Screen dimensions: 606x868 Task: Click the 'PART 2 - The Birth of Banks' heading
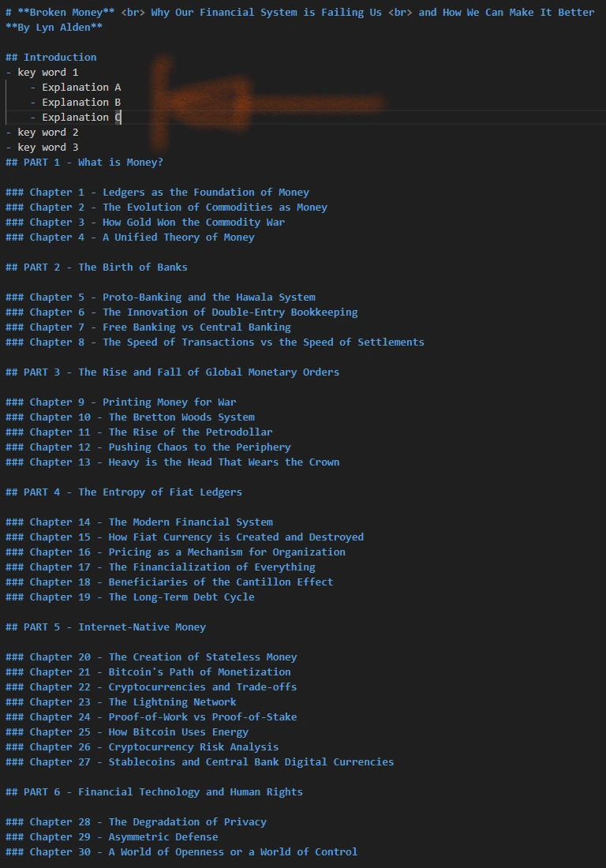coord(96,267)
